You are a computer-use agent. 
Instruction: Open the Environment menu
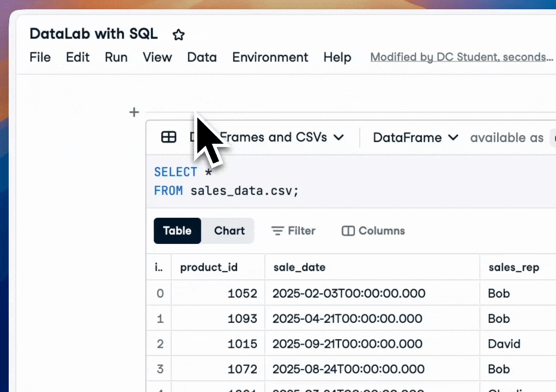coord(270,57)
